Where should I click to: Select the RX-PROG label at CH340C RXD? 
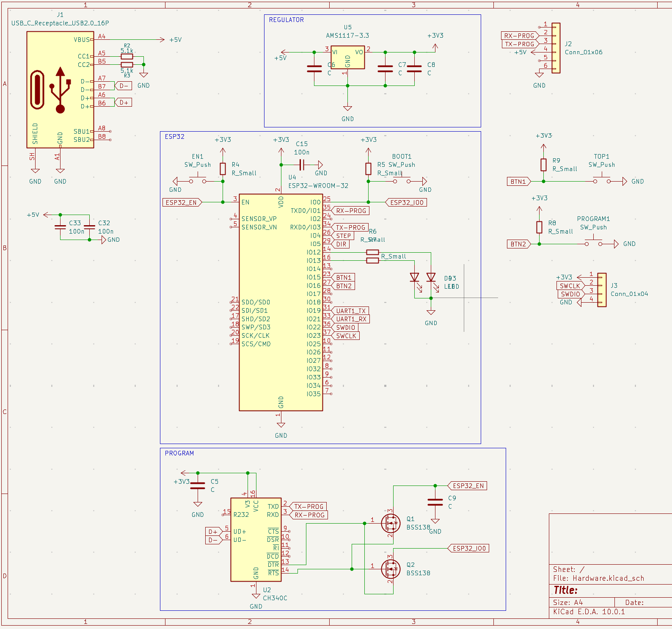click(x=309, y=515)
